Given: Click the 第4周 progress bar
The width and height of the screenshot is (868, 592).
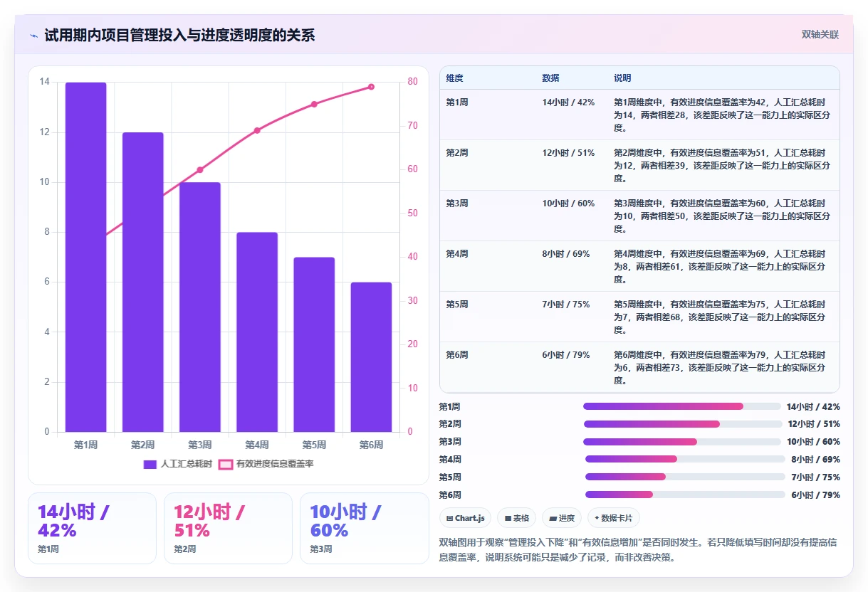Looking at the screenshot, I should [685, 460].
